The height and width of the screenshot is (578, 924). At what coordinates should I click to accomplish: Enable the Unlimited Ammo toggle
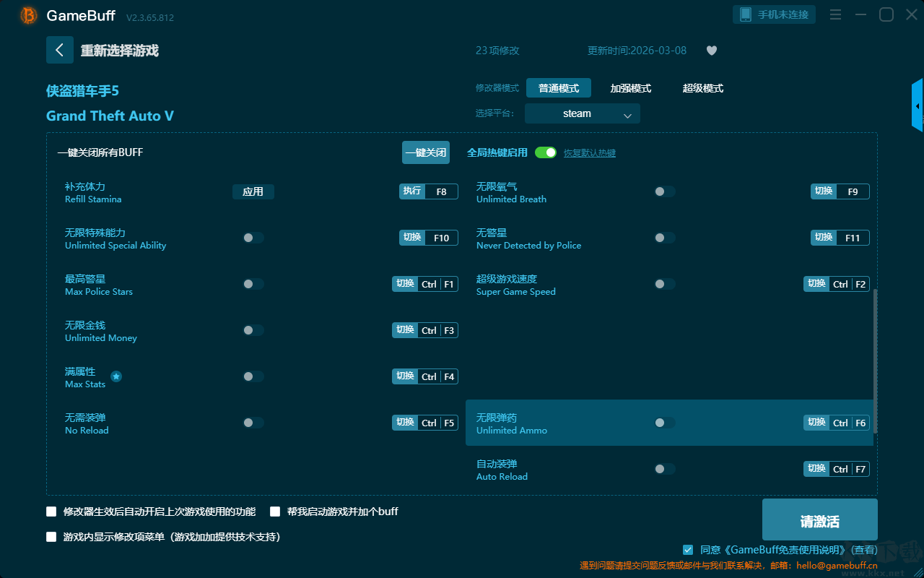[x=665, y=423]
